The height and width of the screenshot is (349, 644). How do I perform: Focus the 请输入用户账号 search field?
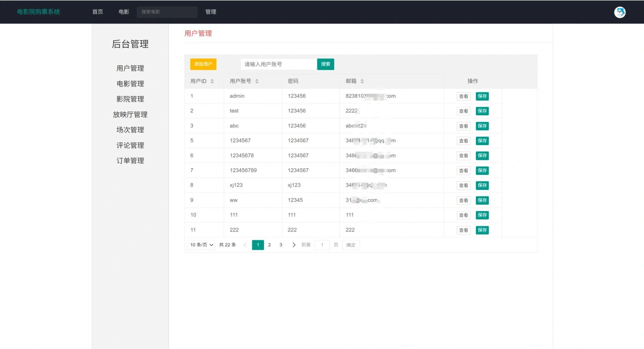(x=278, y=64)
